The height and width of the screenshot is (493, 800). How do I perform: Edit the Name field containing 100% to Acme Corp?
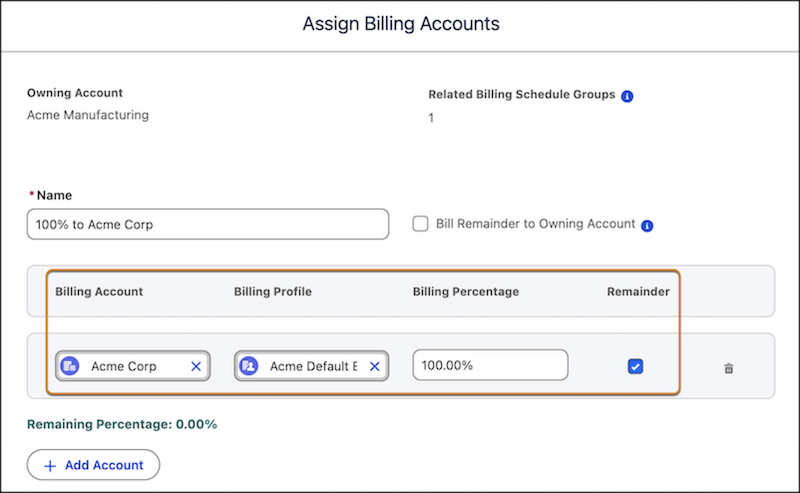point(208,224)
